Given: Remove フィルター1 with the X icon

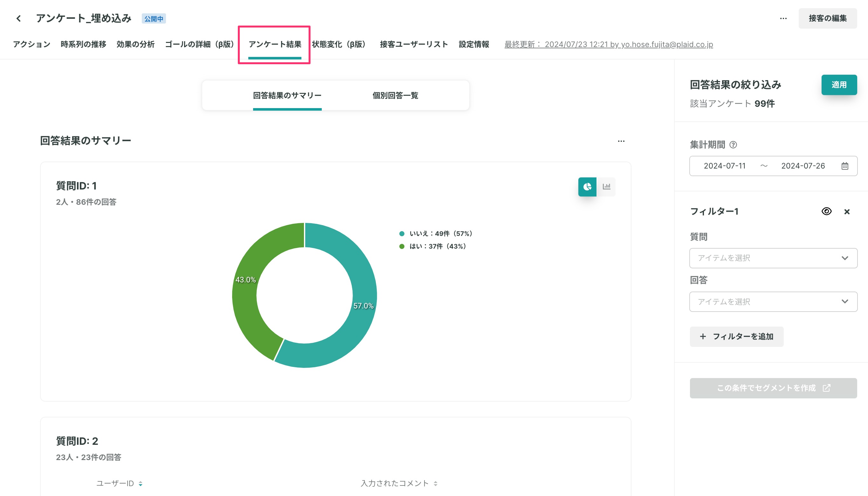Looking at the screenshot, I should [847, 211].
